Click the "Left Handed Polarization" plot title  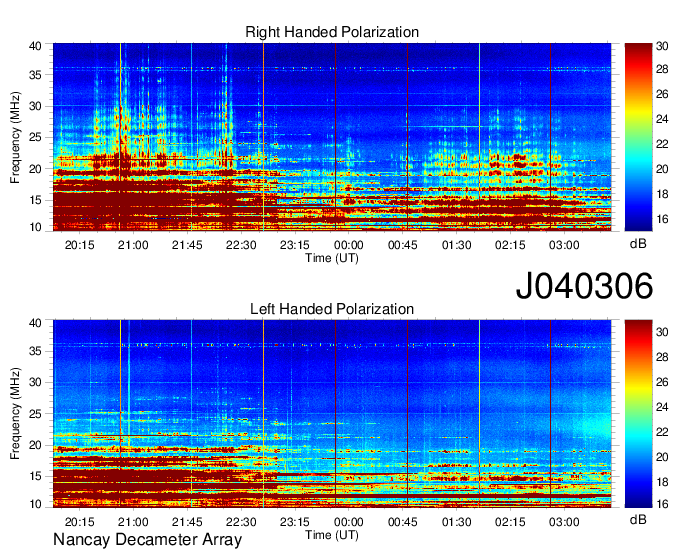click(332, 309)
